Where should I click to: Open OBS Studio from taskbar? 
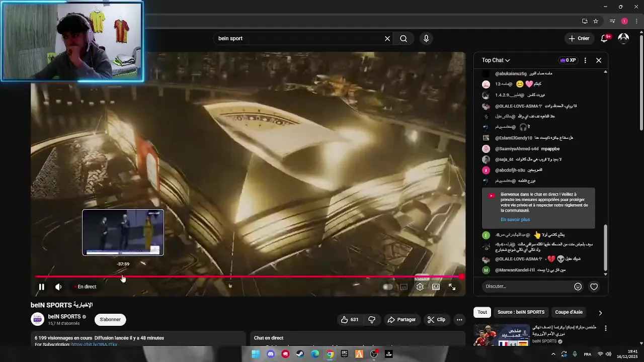tap(374, 354)
